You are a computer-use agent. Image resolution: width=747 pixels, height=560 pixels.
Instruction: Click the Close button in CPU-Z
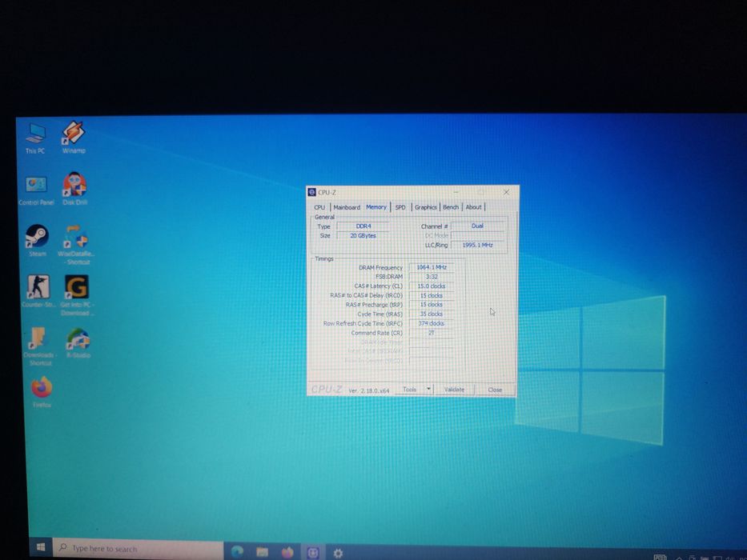click(495, 390)
